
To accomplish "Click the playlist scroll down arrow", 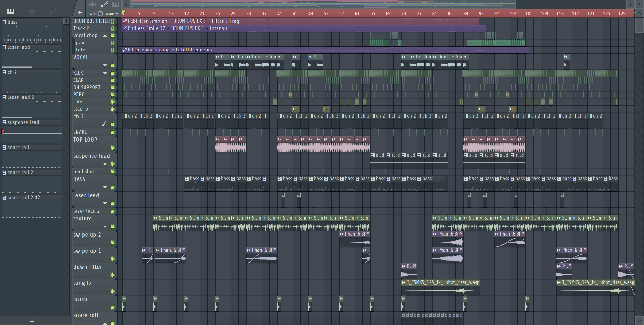I will 639,321.
